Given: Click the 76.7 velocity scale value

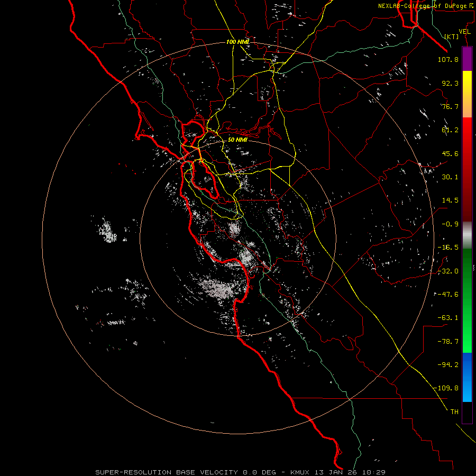Looking at the screenshot, I should [450, 106].
